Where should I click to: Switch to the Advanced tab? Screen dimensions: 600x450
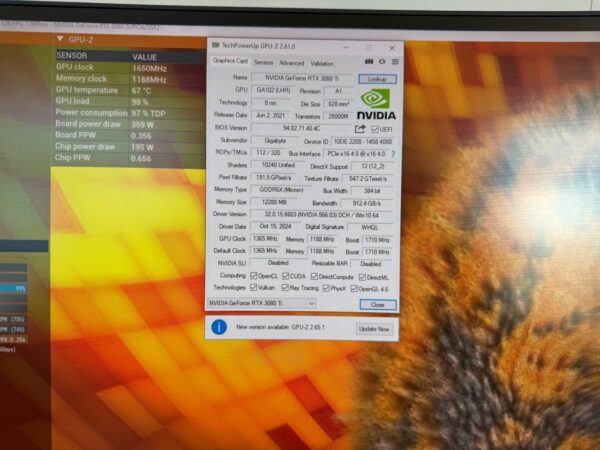point(292,63)
